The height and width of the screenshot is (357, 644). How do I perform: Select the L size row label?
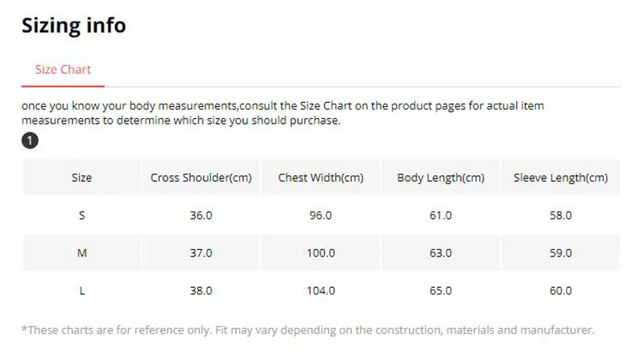point(82,290)
